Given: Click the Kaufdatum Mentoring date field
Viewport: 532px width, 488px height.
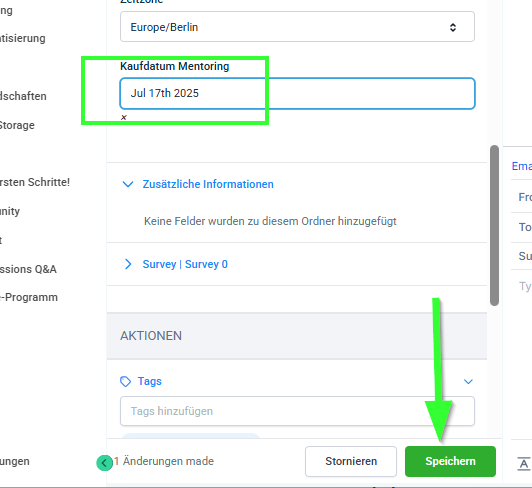Looking at the screenshot, I should [x=297, y=93].
